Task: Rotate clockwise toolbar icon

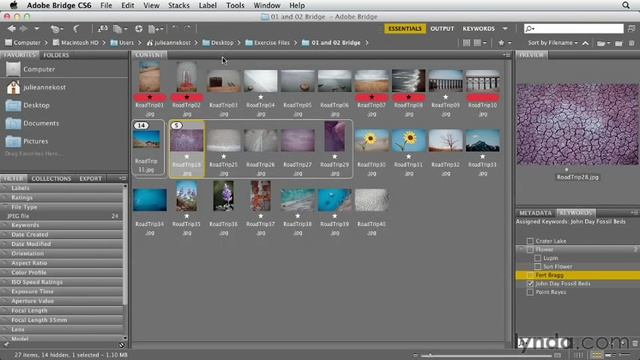Action: tap(188, 28)
